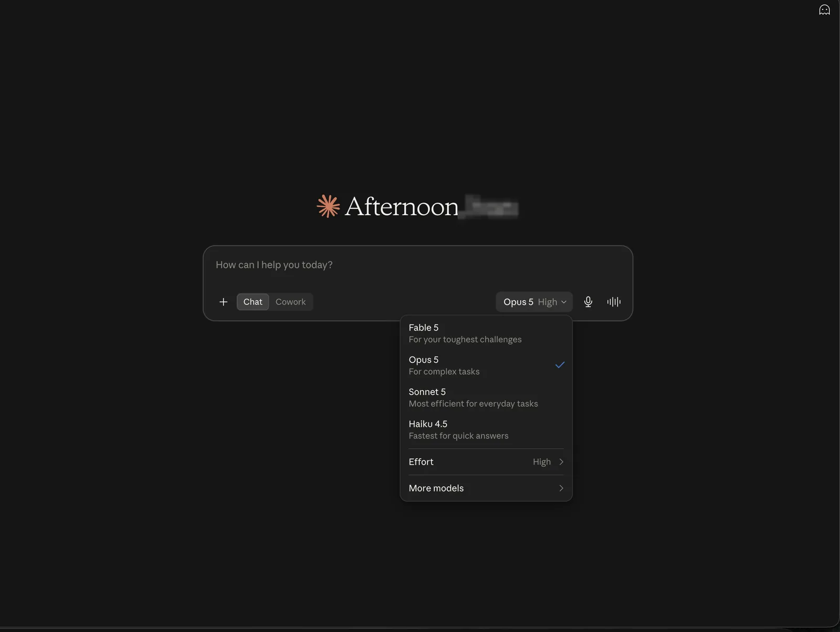
Task: Open the More models submenu
Action: (x=486, y=488)
